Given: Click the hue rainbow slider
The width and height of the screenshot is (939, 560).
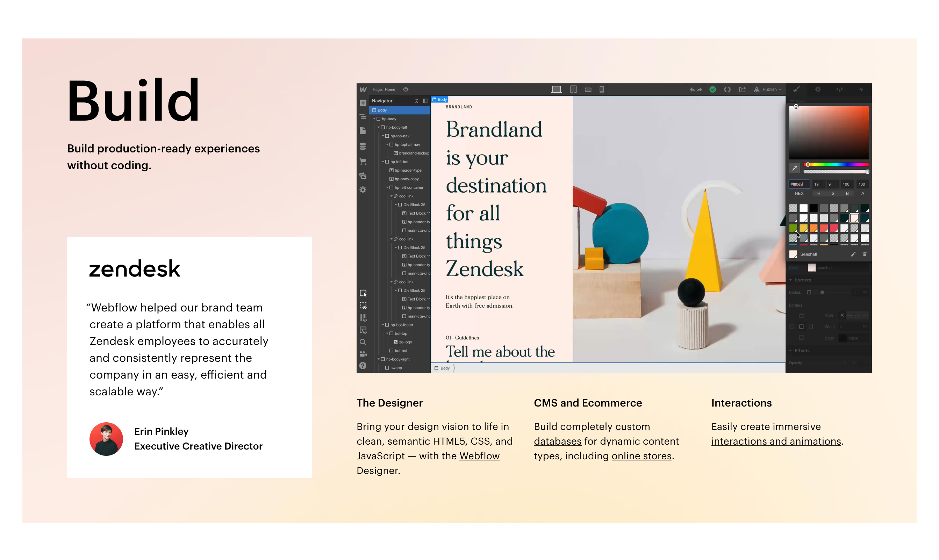Looking at the screenshot, I should 836,165.
